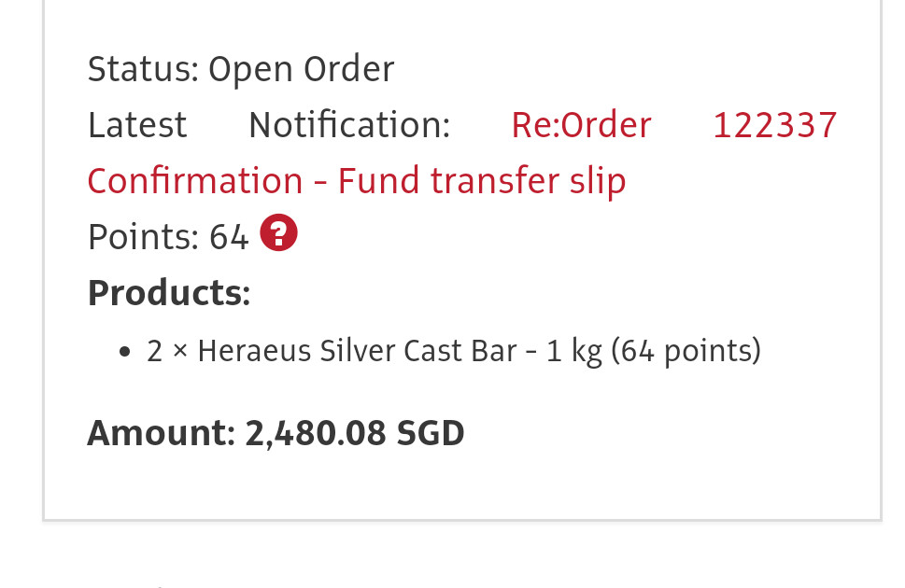The width and height of the screenshot is (905, 588).
Task: Click the red Points help question mark icon
Action: pyautogui.click(x=278, y=233)
